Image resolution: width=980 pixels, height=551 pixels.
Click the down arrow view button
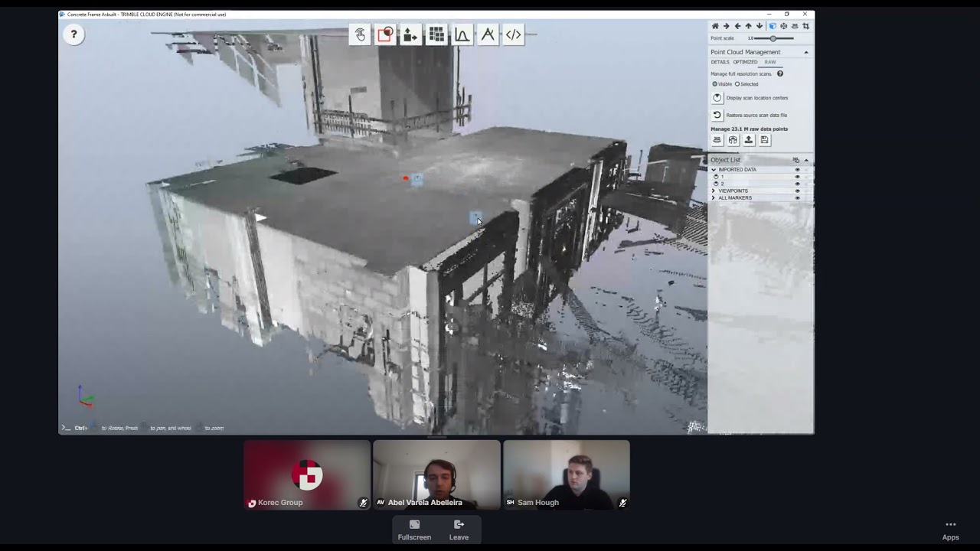(x=759, y=26)
